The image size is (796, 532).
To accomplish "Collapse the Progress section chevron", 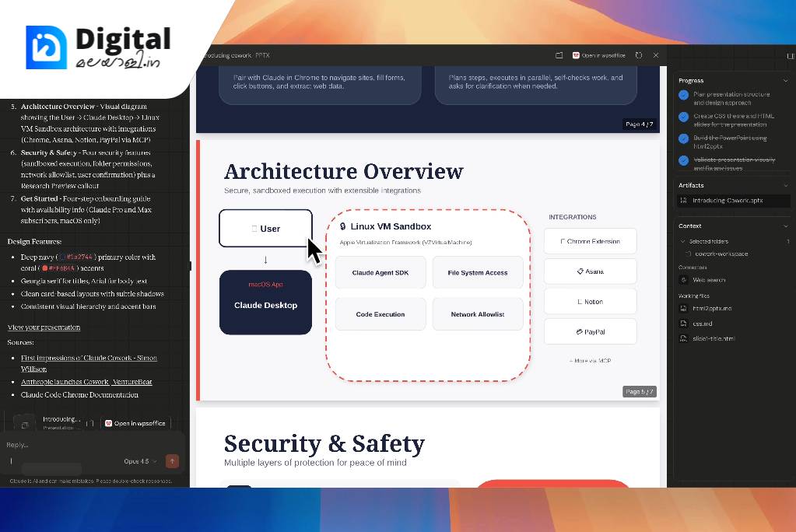I will tap(786, 80).
